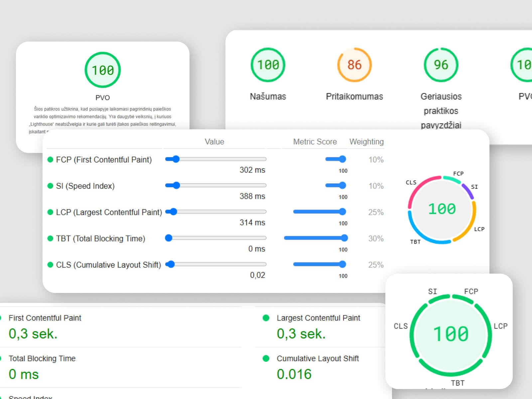Click the Largest Contentful Paint metric title
This screenshot has height=399, width=532.
tap(318, 318)
